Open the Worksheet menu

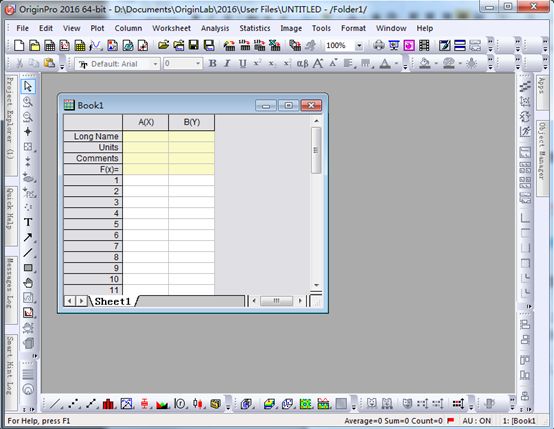[x=171, y=28]
